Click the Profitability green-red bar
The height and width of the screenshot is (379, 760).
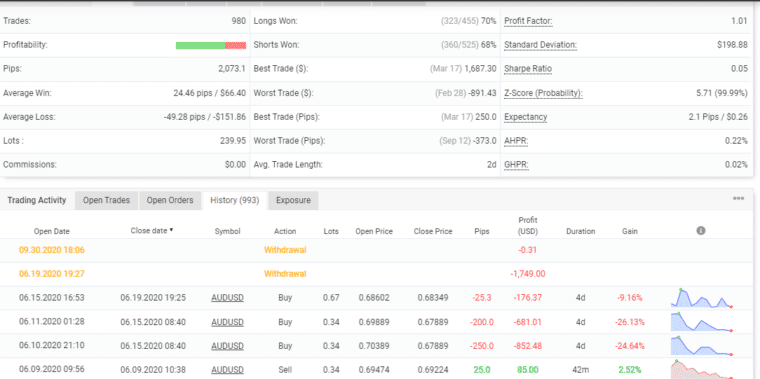pos(211,45)
